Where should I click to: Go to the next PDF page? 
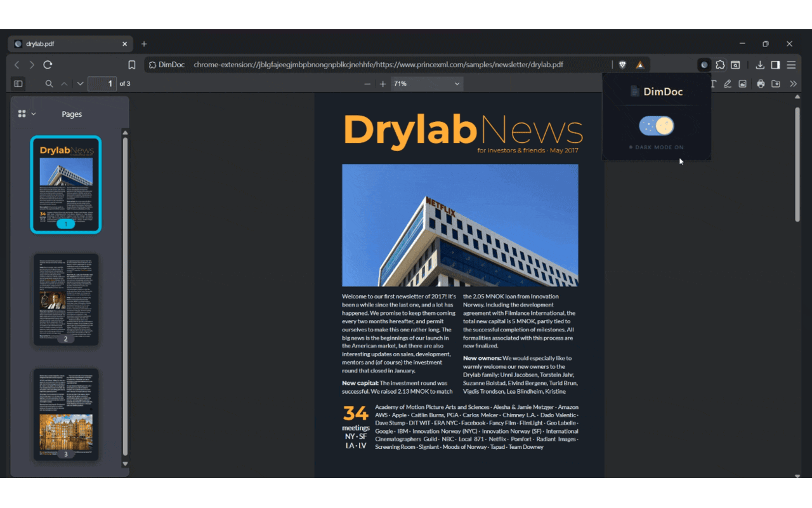tap(80, 84)
